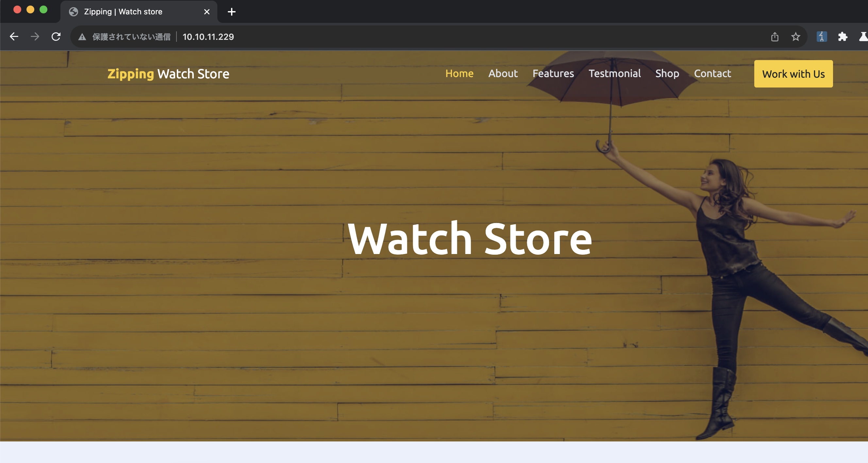This screenshot has width=868, height=463.
Task: Click the browser back arrow
Action: 14,36
